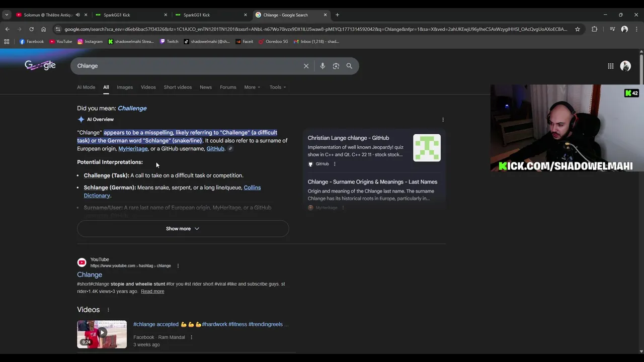Open the Tools dropdown
The width and height of the screenshot is (644, 362).
point(277,87)
